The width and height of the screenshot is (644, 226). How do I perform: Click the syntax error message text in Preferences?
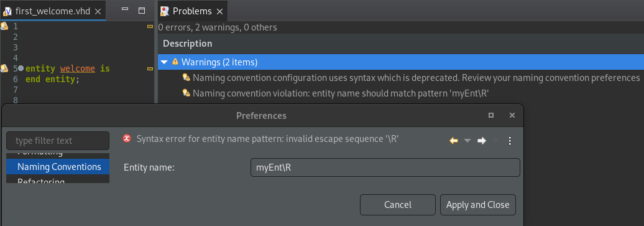pyautogui.click(x=267, y=139)
